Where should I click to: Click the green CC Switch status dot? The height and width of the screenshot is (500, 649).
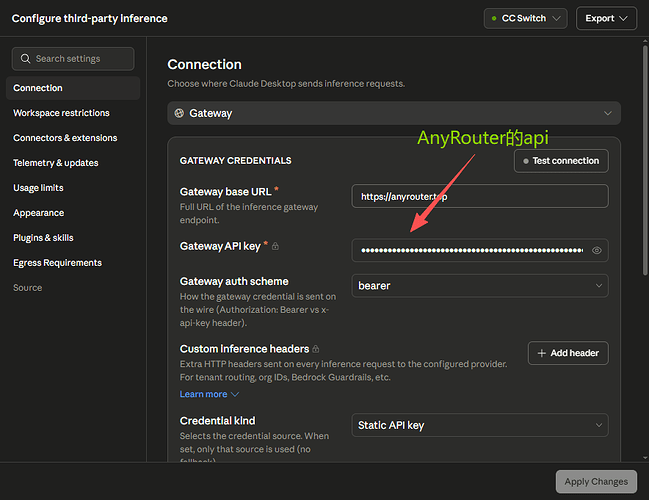click(x=494, y=18)
